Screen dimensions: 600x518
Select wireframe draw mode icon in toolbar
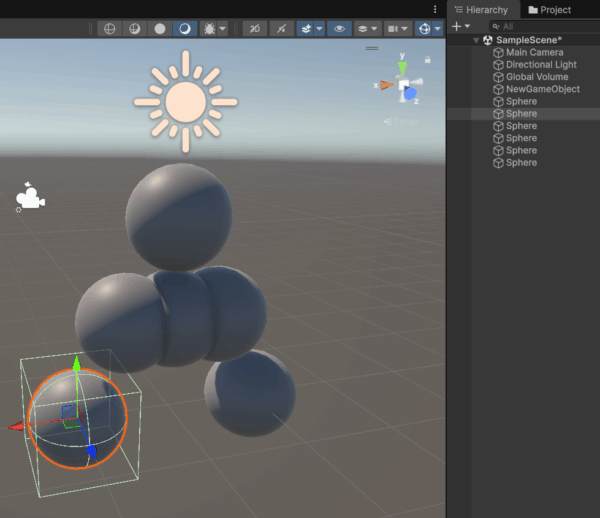tap(109, 29)
